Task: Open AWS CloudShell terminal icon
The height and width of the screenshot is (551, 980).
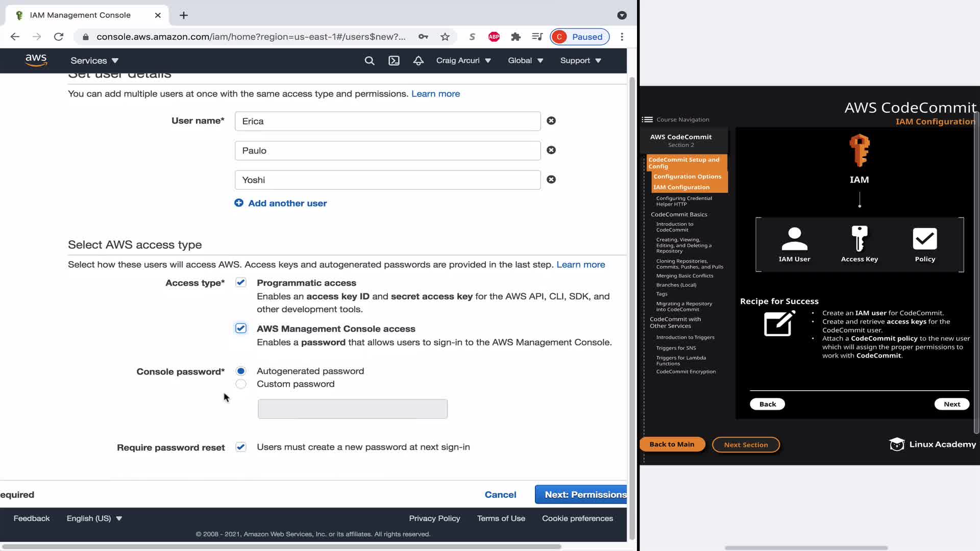Action: pos(394,61)
